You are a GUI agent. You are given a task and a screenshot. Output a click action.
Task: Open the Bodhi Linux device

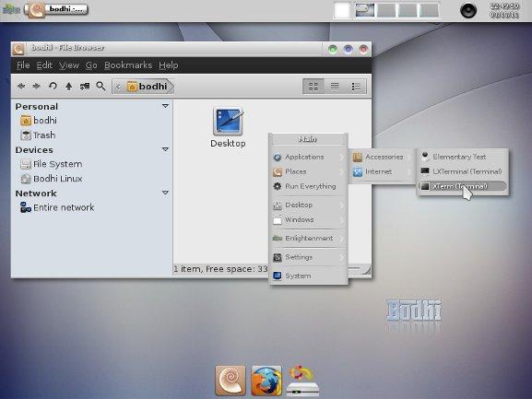(52, 179)
